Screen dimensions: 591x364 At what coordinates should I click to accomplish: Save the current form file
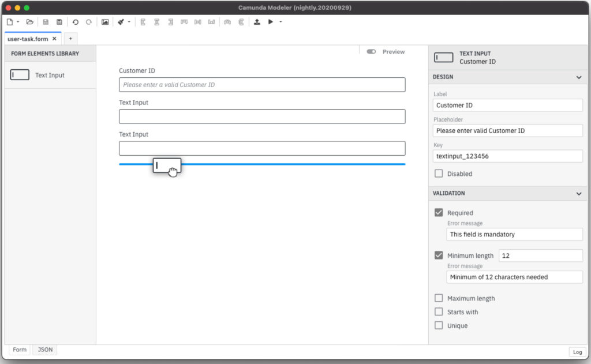click(x=46, y=22)
